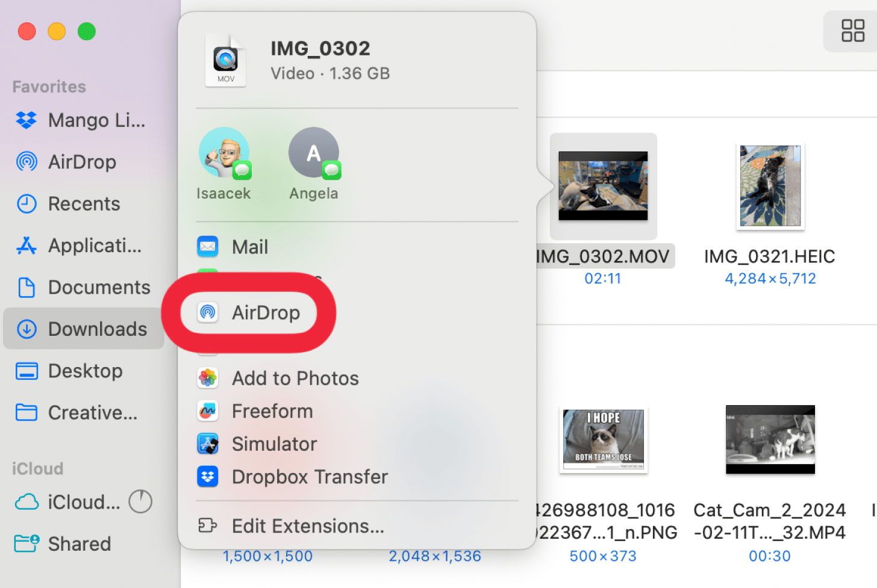Open iCloud Drive in the sidebar
This screenshot has height=588, width=877.
click(x=84, y=501)
